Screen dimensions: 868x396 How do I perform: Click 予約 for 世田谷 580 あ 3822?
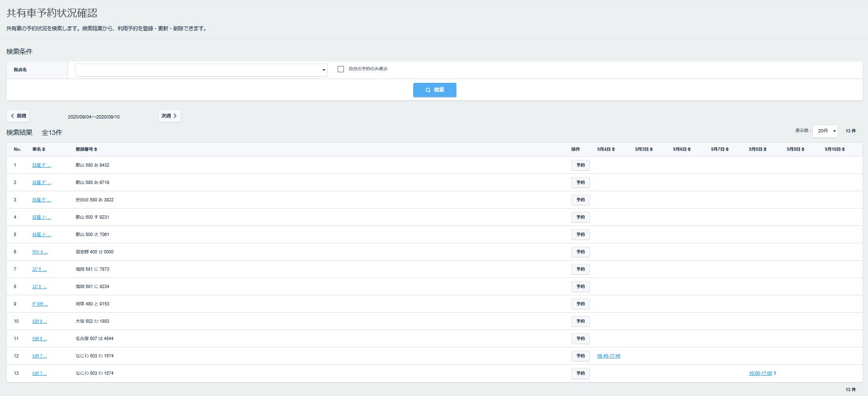(580, 200)
